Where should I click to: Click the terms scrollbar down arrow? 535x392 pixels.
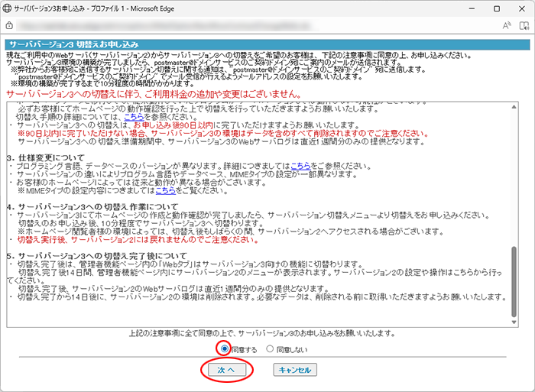[514, 320]
